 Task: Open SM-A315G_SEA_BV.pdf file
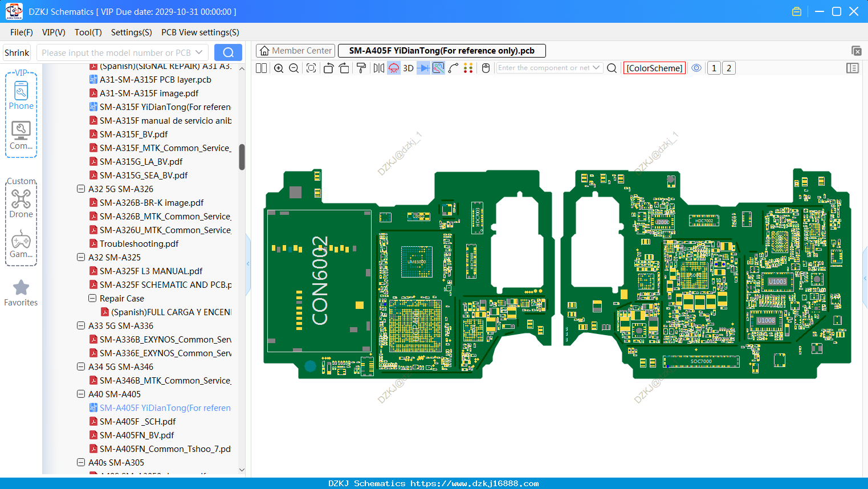pyautogui.click(x=144, y=175)
